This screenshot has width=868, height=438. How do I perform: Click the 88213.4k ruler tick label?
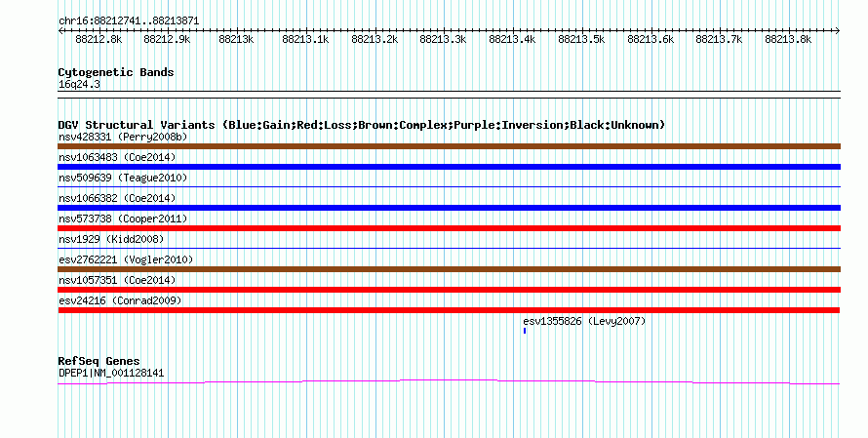click(512, 39)
